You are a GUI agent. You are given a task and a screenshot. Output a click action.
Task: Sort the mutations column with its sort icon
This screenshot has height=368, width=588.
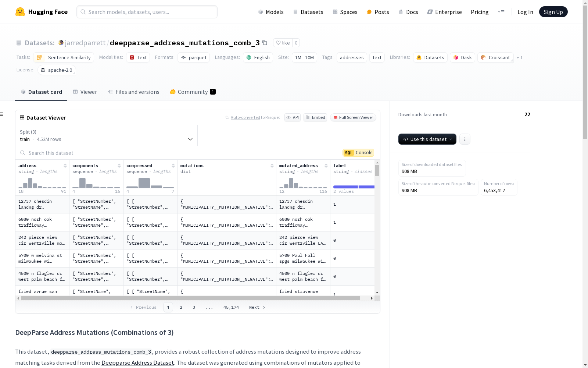coord(272,166)
